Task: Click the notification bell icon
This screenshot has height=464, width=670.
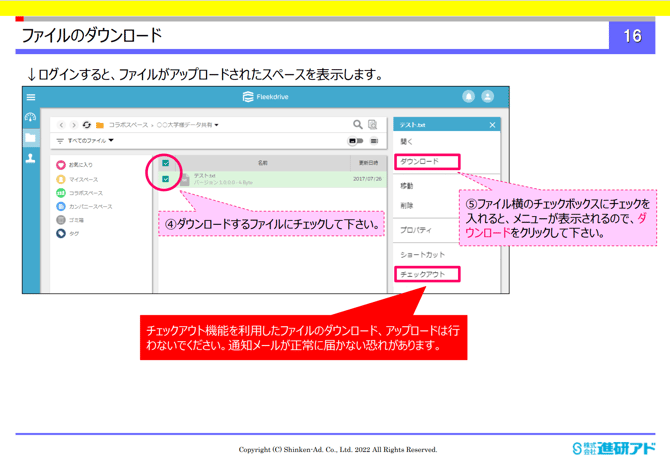Action: tap(468, 97)
